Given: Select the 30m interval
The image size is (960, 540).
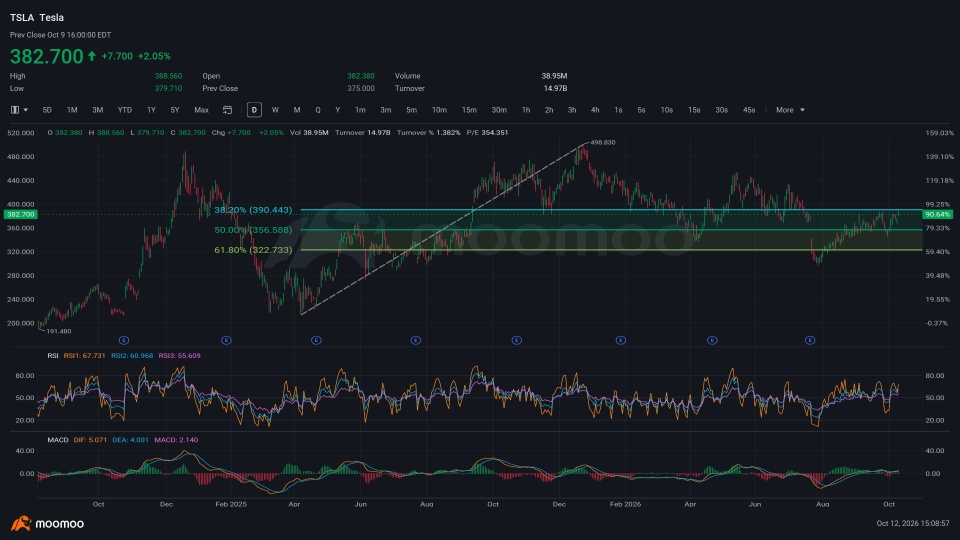Looking at the screenshot, I should pos(499,110).
